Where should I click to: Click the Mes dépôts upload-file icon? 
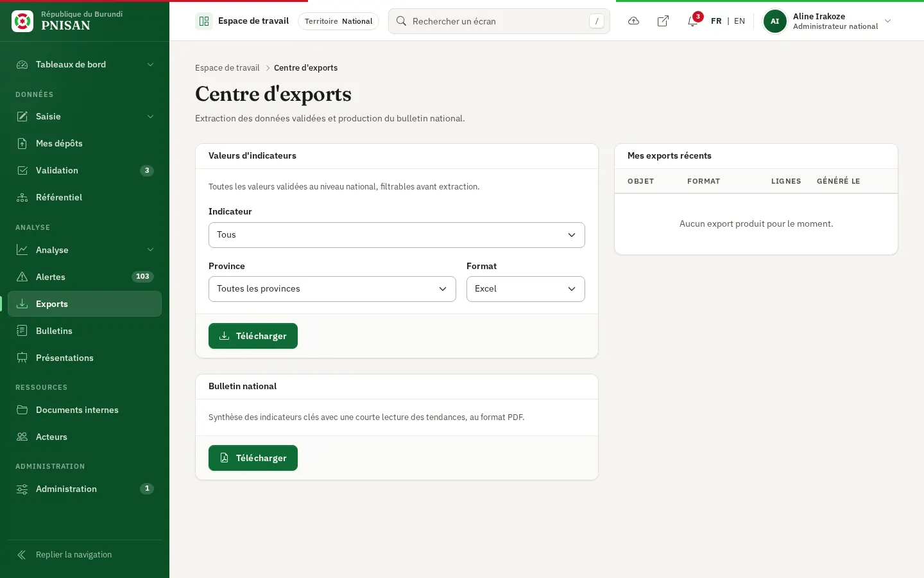pyautogui.click(x=22, y=143)
